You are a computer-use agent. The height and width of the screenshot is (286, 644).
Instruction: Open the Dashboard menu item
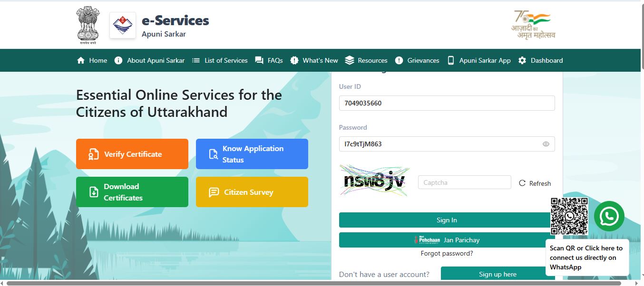point(540,60)
